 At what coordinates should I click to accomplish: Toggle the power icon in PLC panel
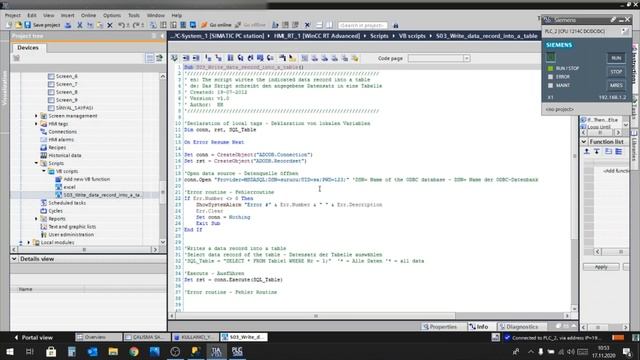(x=551, y=58)
